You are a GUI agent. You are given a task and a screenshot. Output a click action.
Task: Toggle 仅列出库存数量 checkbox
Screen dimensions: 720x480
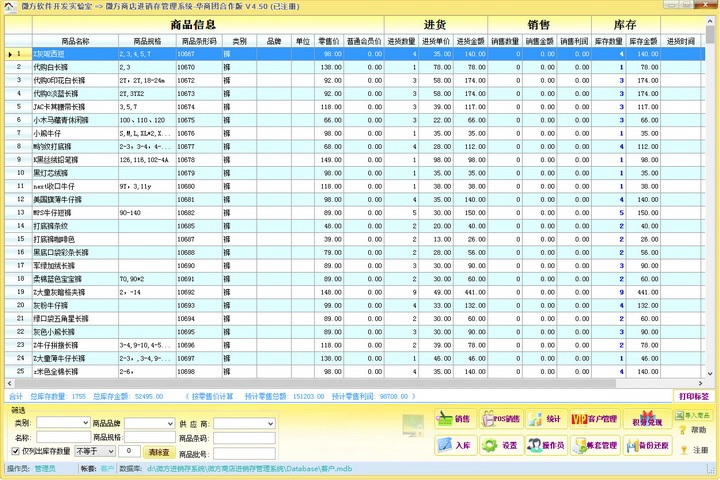click(x=16, y=451)
